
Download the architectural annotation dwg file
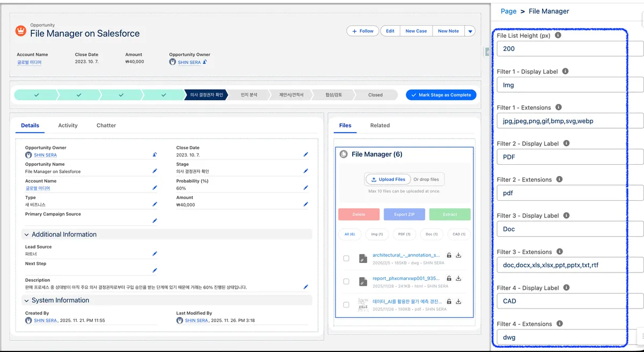point(458,255)
